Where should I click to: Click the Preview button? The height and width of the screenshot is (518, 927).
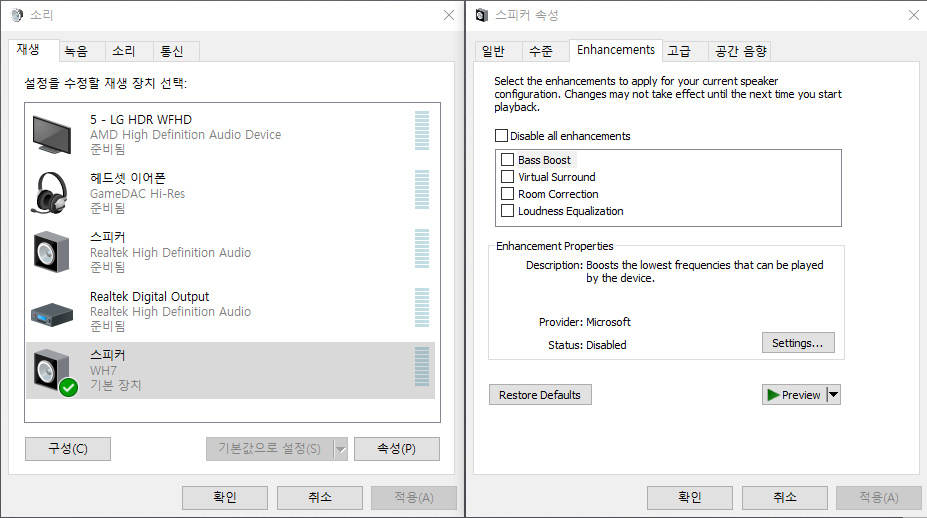[794, 394]
